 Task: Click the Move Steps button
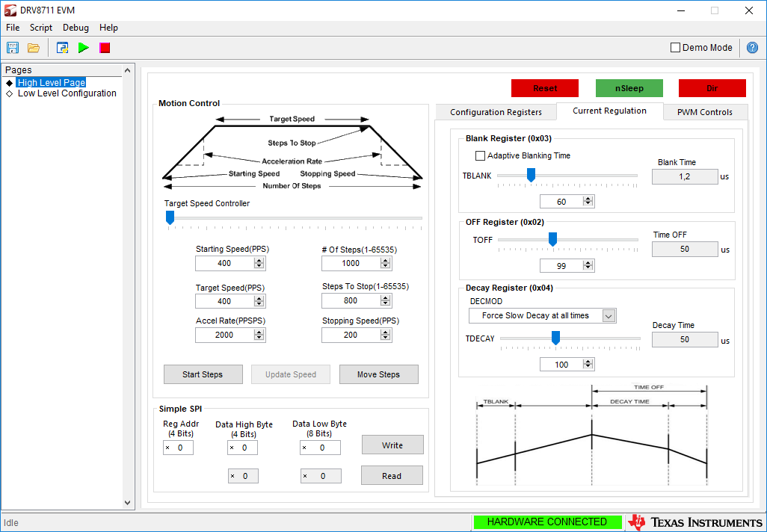coord(378,374)
